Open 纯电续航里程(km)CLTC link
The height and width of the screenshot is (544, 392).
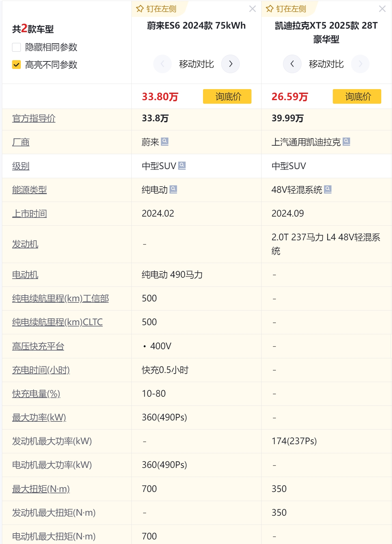point(57,322)
